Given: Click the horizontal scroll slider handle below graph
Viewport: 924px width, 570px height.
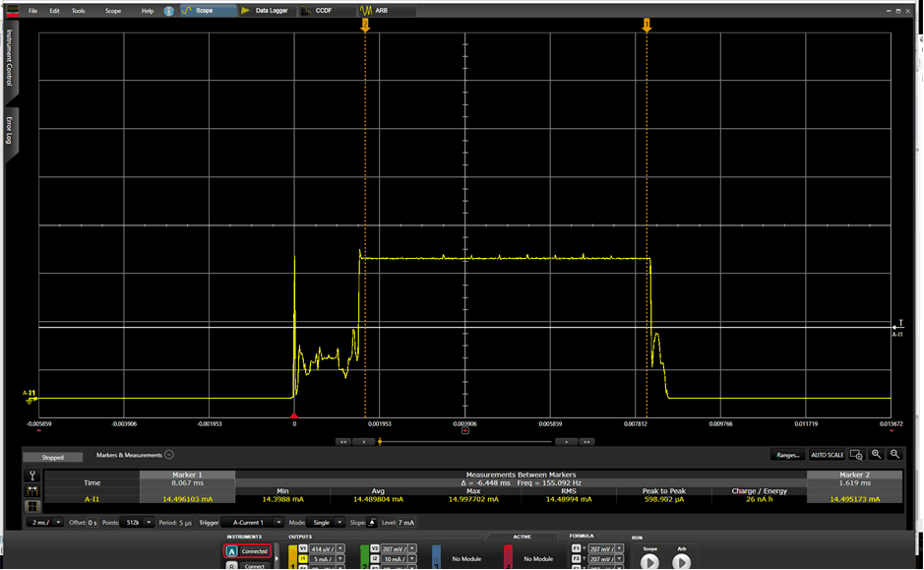Looking at the screenshot, I should pos(380,442).
